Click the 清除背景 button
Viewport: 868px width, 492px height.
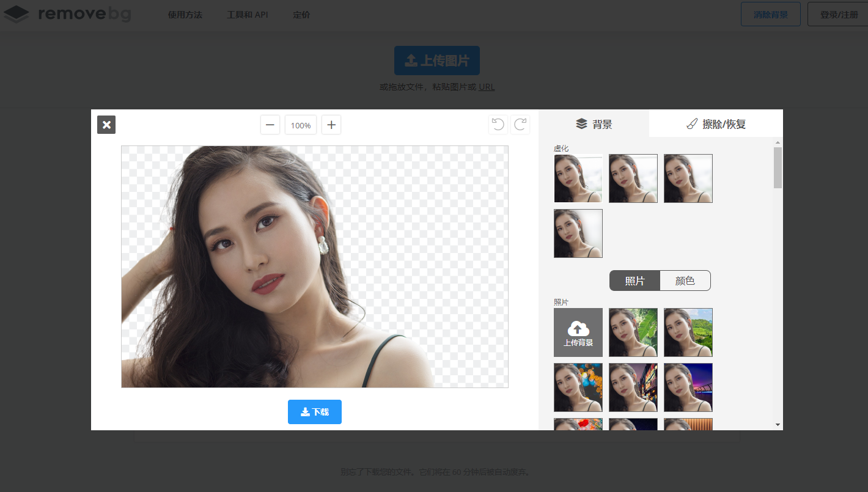point(771,14)
